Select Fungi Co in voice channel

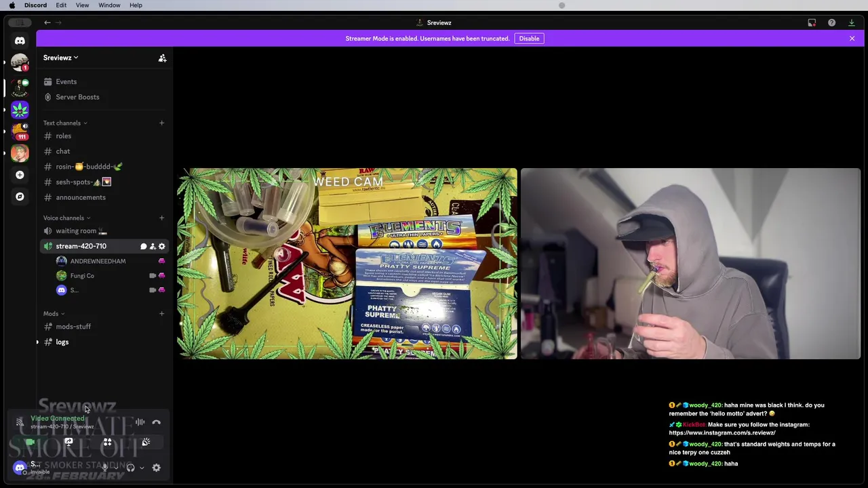click(82, 276)
